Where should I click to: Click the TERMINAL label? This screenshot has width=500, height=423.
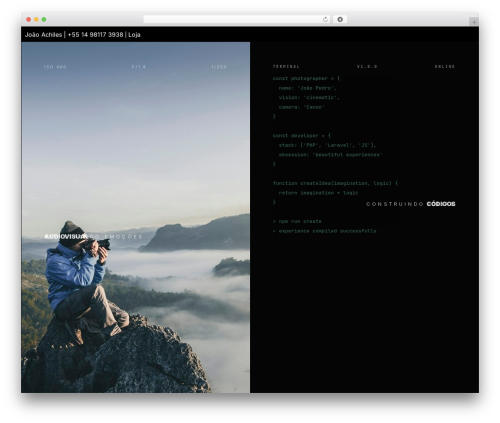click(x=286, y=67)
